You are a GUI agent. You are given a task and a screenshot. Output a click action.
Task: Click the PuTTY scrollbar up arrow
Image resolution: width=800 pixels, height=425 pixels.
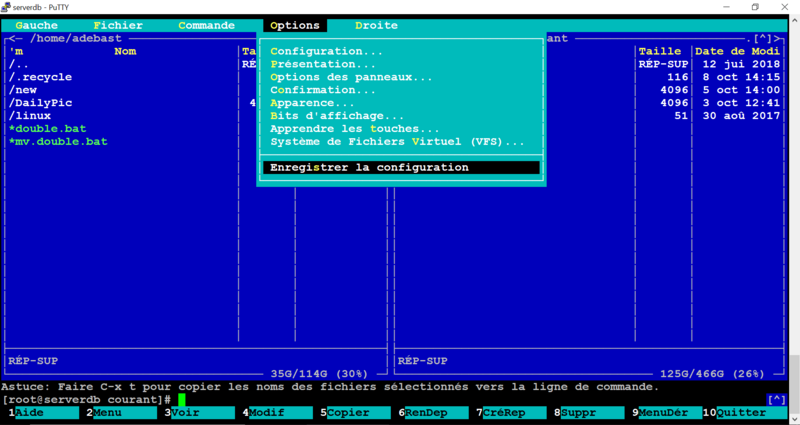tap(795, 20)
